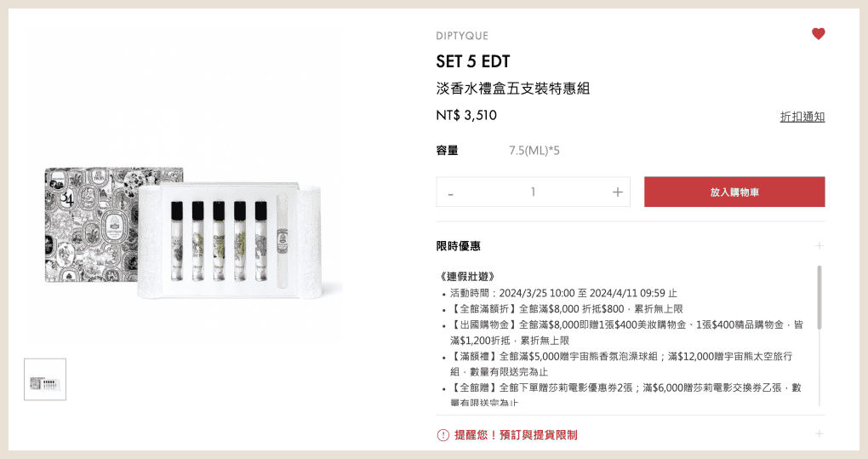Click the plus quantity button
The width and height of the screenshot is (868, 459).
point(617,192)
